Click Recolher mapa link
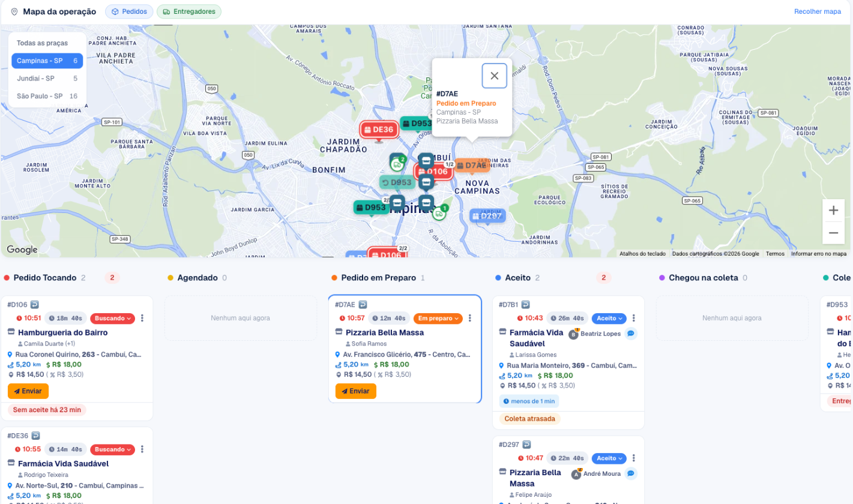 point(817,11)
